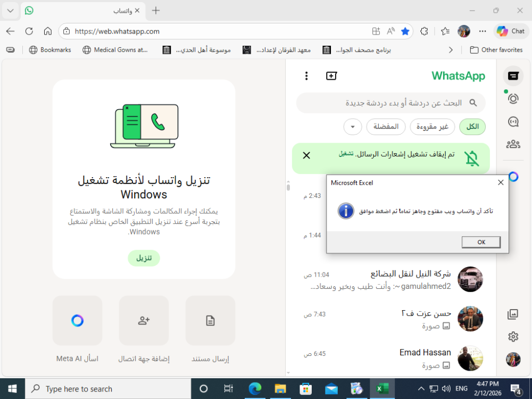Click OK in Microsoft Excel dialog
This screenshot has height=399, width=532.
[x=481, y=242]
